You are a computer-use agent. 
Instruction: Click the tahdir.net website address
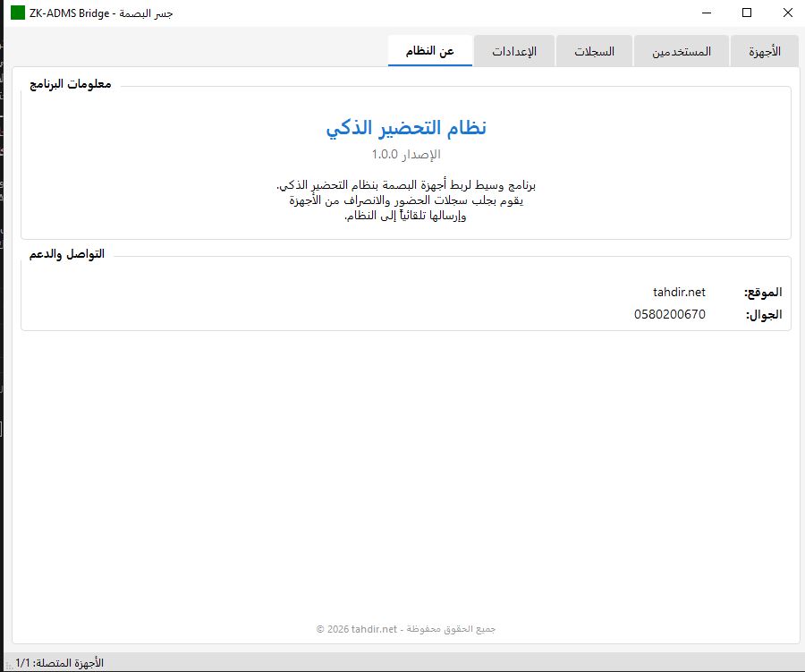point(679,292)
